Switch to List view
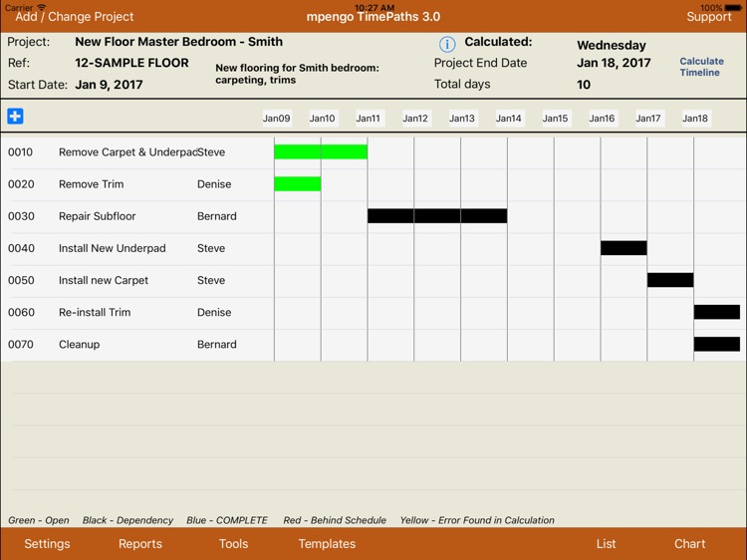 click(x=606, y=544)
